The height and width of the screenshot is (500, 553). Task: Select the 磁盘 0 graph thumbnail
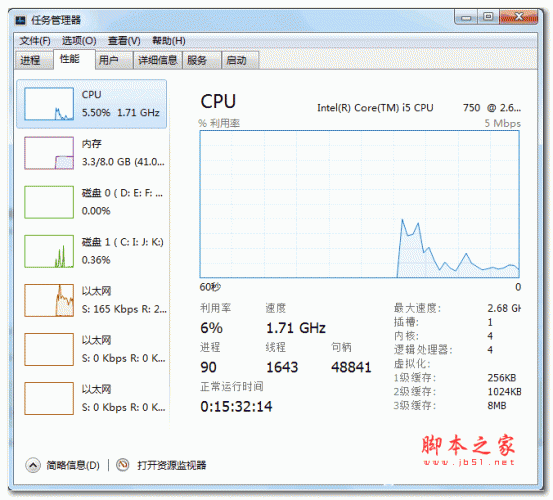[49, 202]
